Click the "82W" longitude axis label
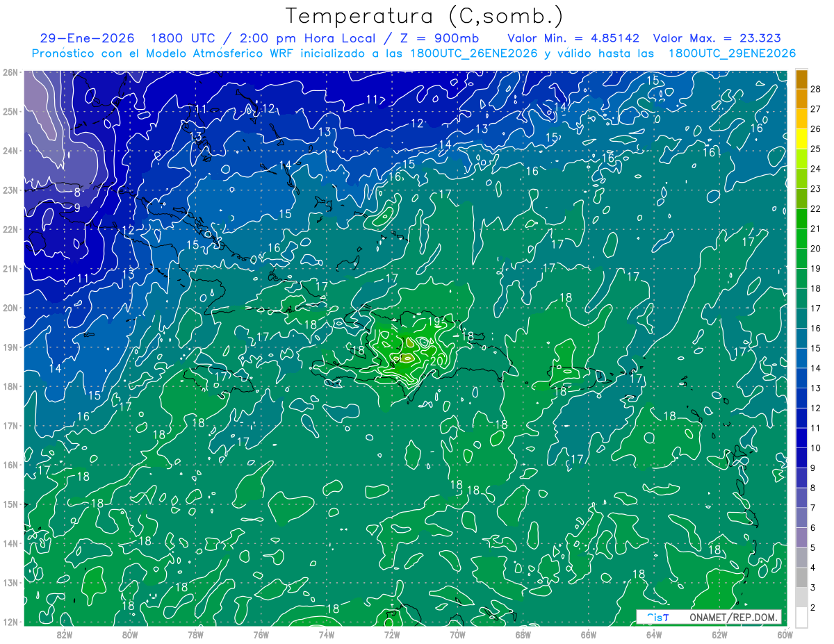 point(64,634)
